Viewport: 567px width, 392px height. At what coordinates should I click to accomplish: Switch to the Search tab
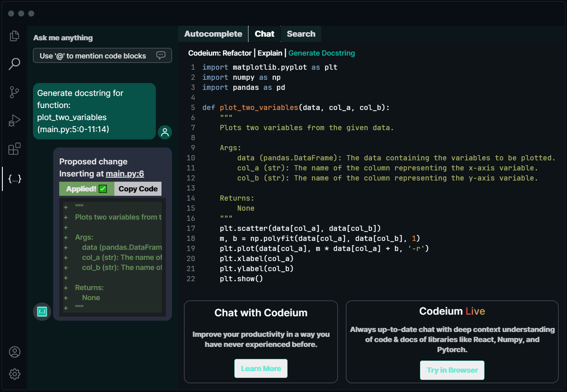tap(301, 34)
